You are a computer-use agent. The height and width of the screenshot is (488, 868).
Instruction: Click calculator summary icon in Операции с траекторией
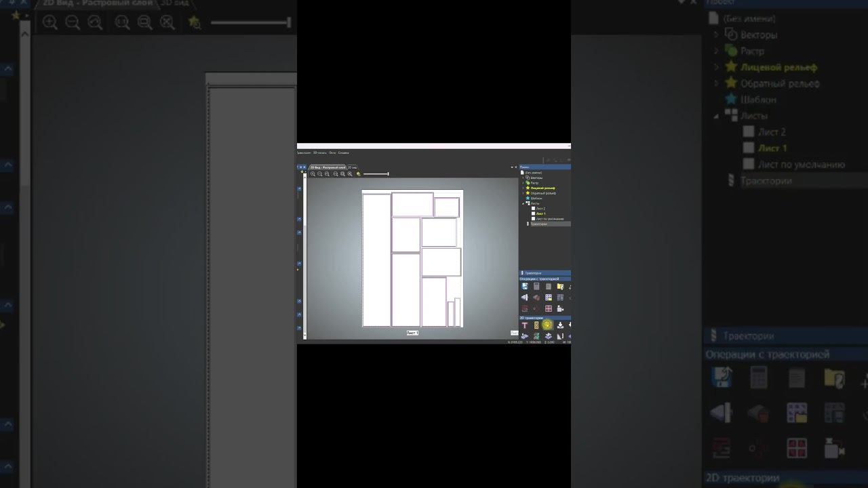tap(536, 286)
